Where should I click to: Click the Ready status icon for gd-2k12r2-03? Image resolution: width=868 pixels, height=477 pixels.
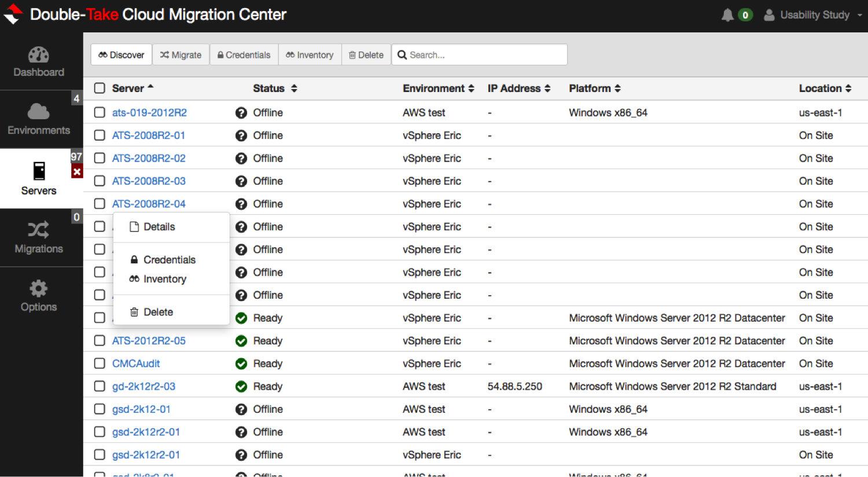tap(241, 387)
